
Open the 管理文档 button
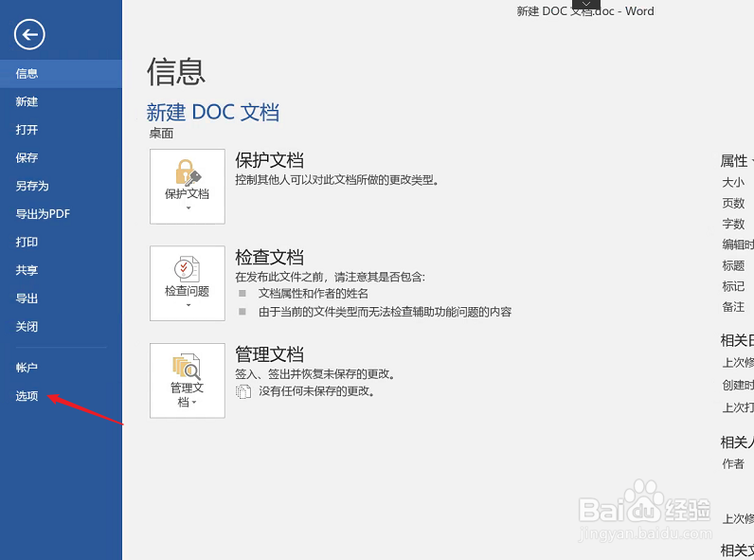tap(188, 381)
